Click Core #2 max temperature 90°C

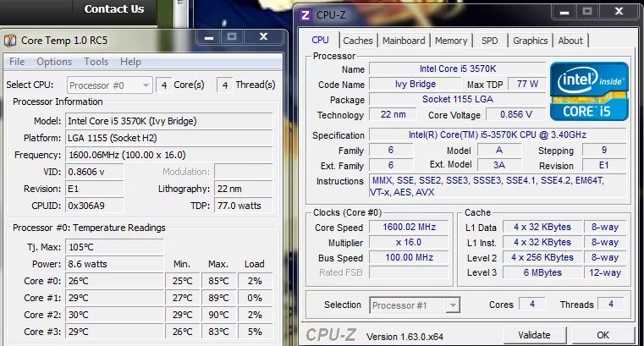[x=218, y=315]
